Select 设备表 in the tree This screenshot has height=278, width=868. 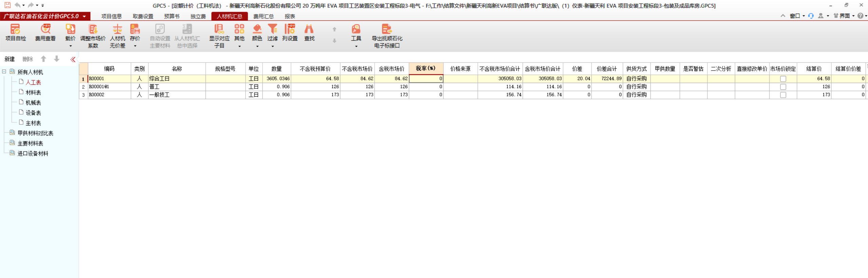click(x=33, y=113)
